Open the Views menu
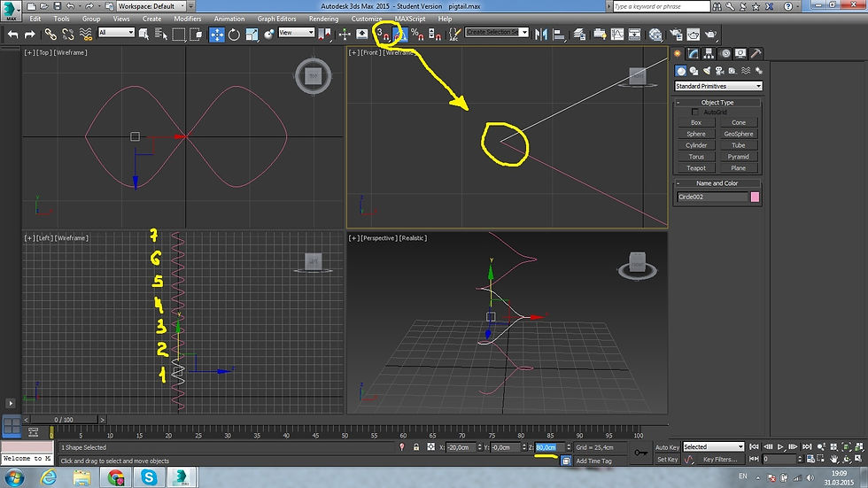This screenshot has width=868, height=488. coord(121,19)
